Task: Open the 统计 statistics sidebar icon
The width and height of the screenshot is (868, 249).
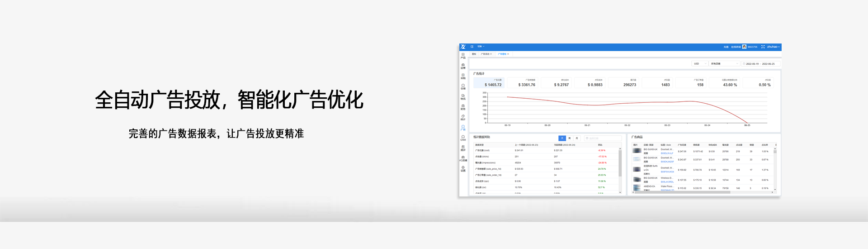Action: tap(463, 117)
